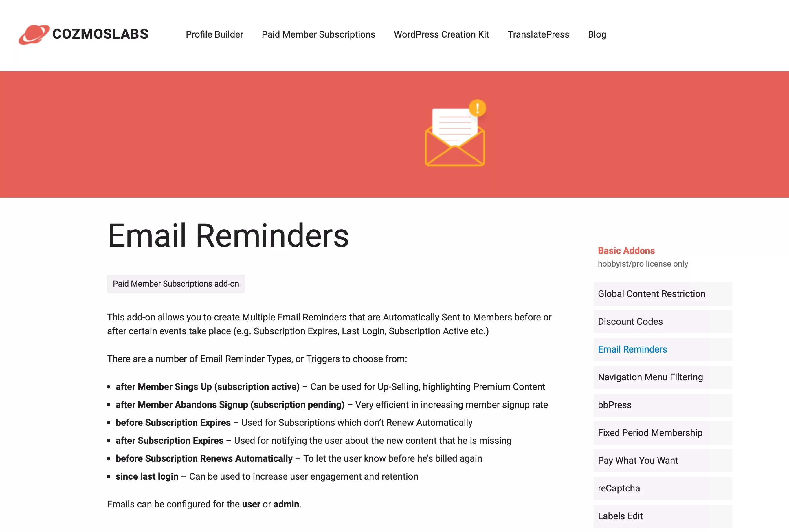
Task: Click the Paid Member Subscriptions add-on tag
Action: [176, 283]
